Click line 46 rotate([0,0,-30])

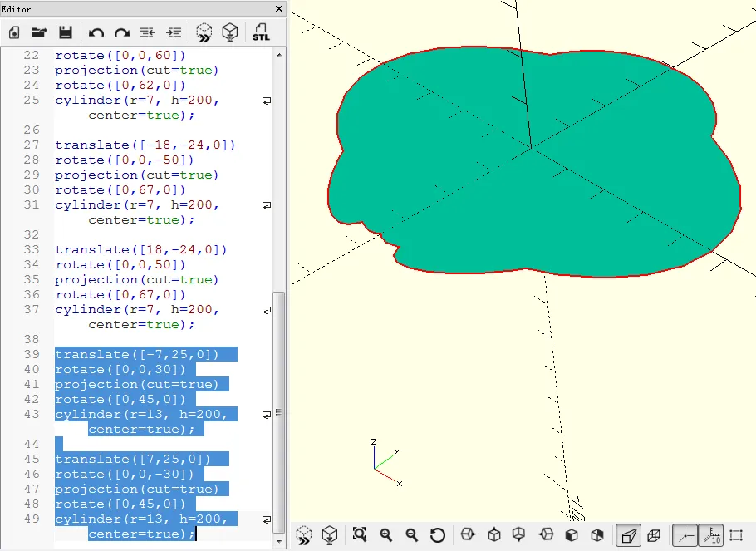tap(124, 474)
